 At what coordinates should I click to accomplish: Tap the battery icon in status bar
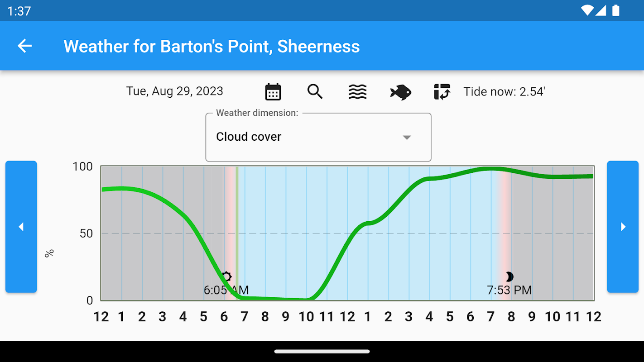[x=616, y=10]
